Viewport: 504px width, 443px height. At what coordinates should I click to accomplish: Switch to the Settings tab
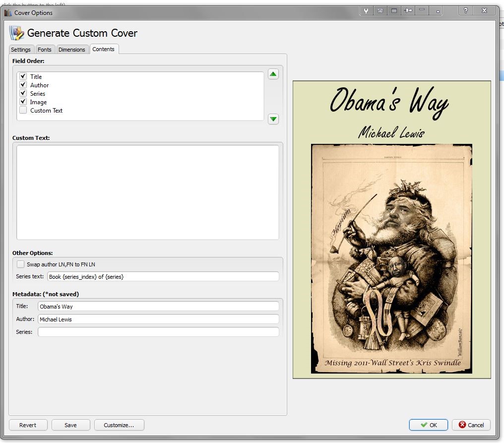(21, 50)
